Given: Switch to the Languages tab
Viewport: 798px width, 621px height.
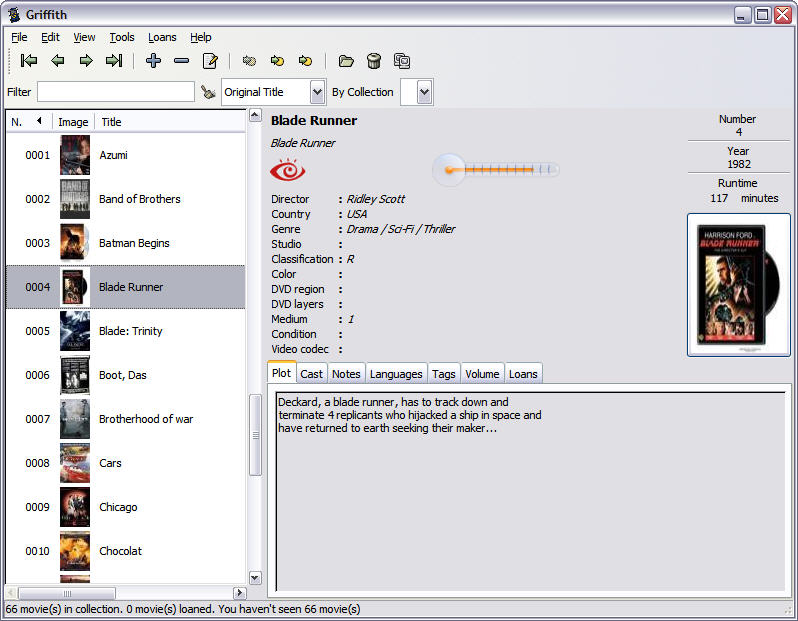Looking at the screenshot, I should point(396,374).
